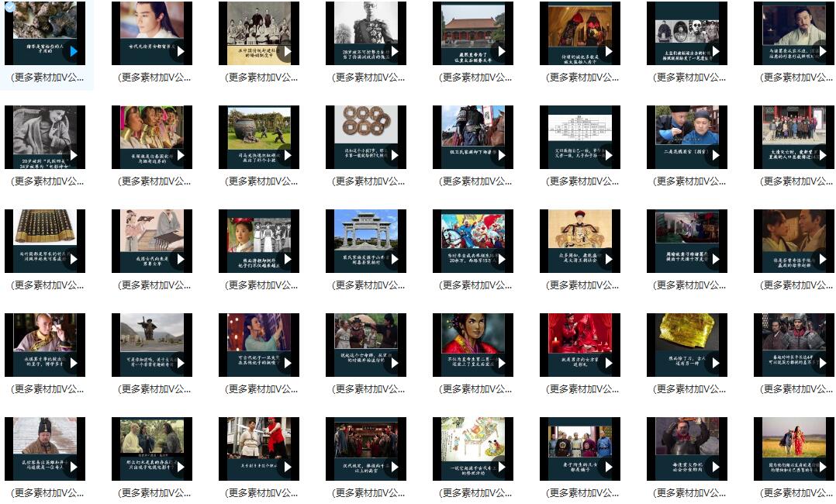Play the man lifting cauldron video
This screenshot has width=836, height=504.
715,467
